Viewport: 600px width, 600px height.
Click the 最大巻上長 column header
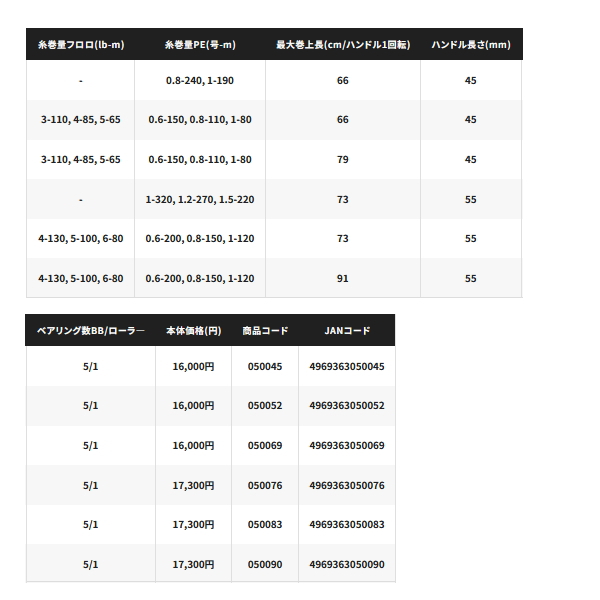[x=343, y=45]
